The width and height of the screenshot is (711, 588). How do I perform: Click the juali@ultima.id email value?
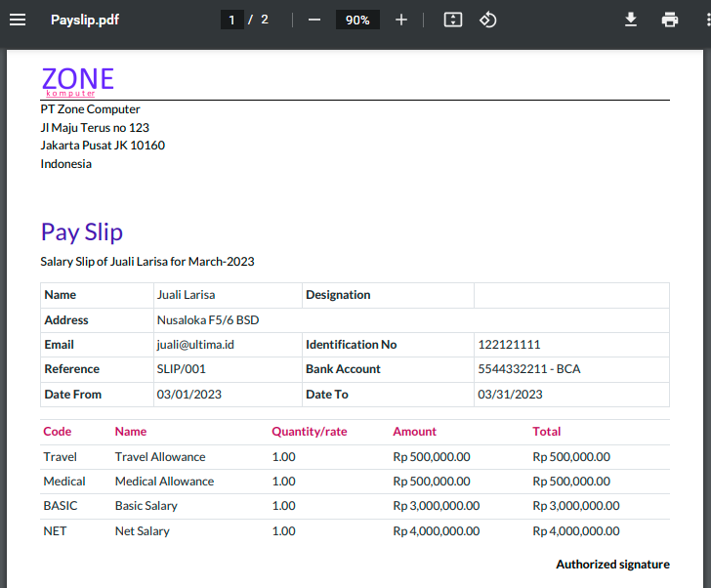point(195,345)
